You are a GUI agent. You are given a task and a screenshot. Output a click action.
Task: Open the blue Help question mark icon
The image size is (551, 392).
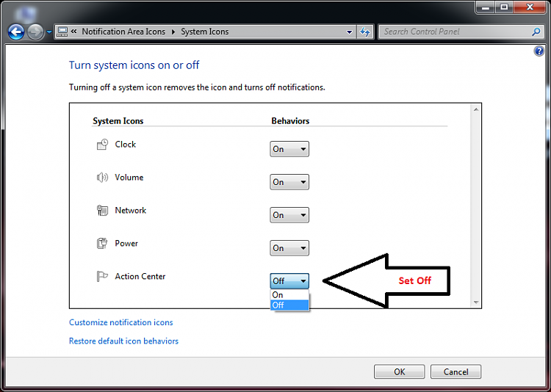539,51
